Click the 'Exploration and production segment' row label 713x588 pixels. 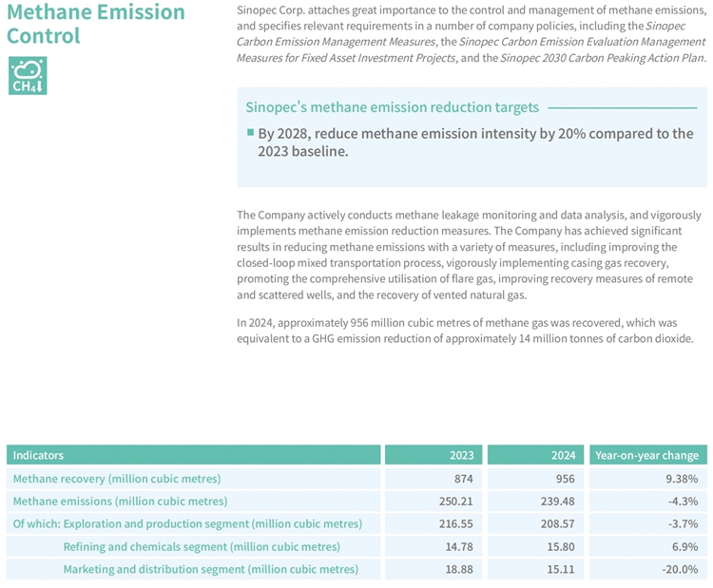pyautogui.click(x=187, y=523)
